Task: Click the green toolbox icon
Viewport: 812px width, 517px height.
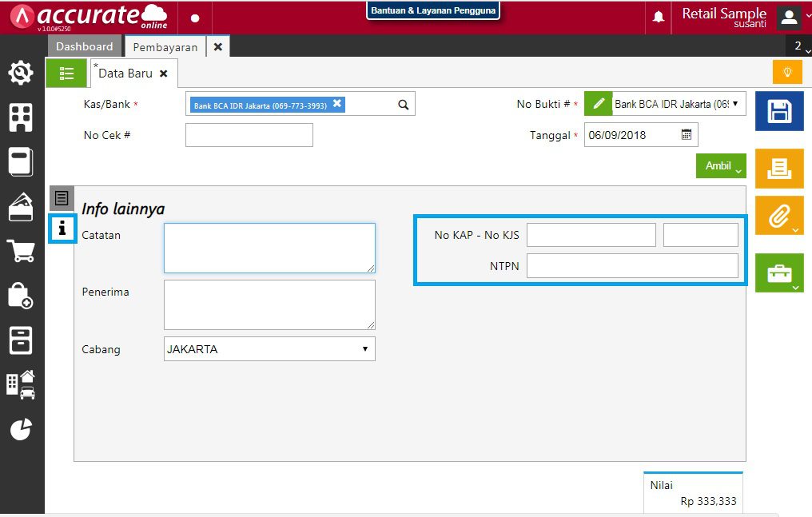Action: pos(778,272)
